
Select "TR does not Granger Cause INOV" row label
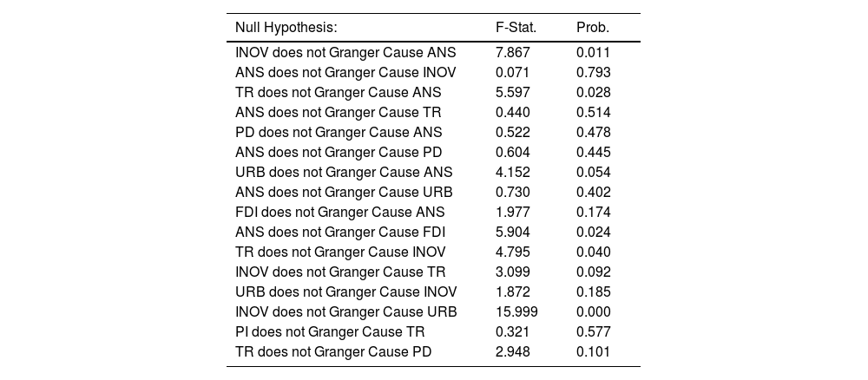(340, 252)
